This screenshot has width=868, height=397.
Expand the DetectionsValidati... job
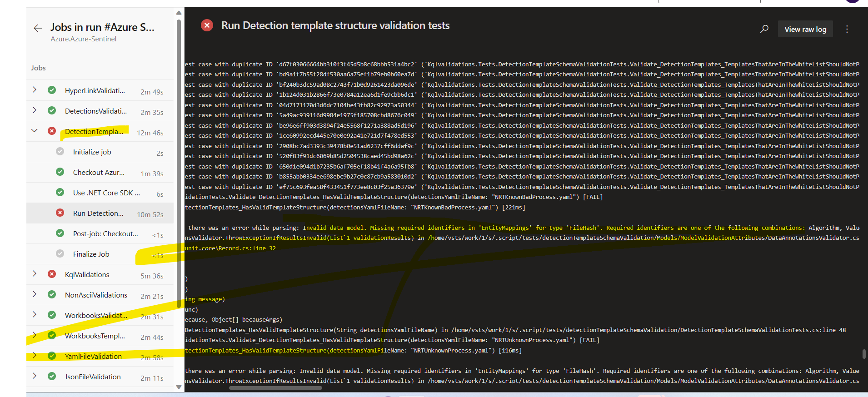click(35, 110)
